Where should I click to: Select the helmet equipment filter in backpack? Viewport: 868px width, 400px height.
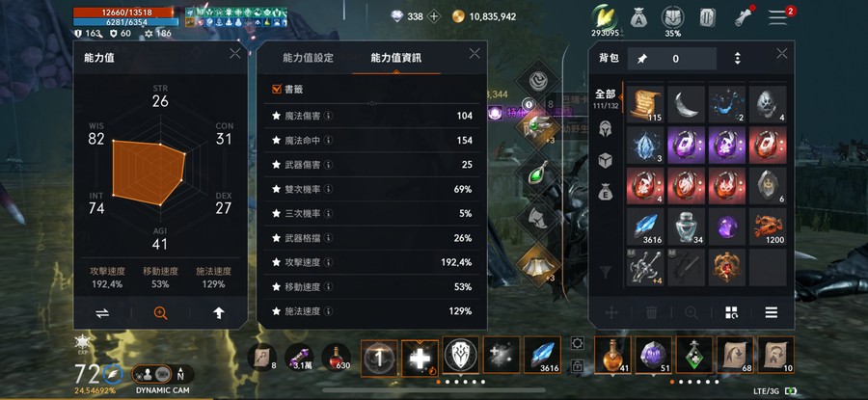coord(607,129)
